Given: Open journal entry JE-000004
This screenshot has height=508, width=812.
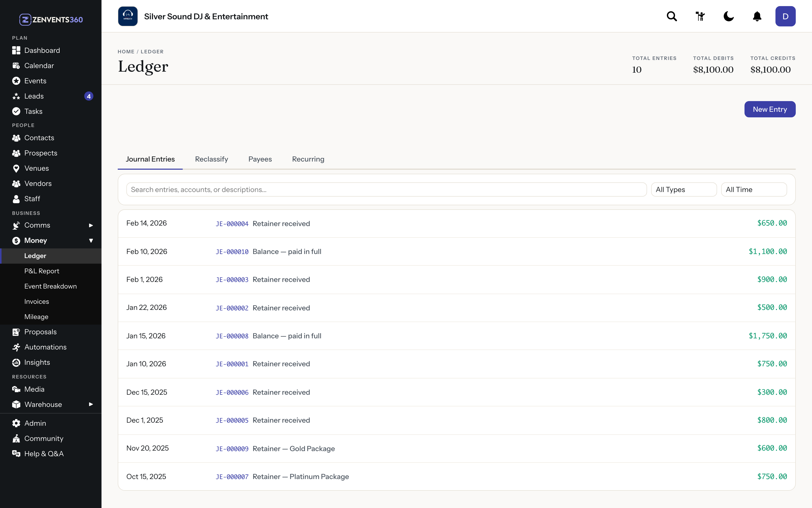Looking at the screenshot, I should point(456,224).
